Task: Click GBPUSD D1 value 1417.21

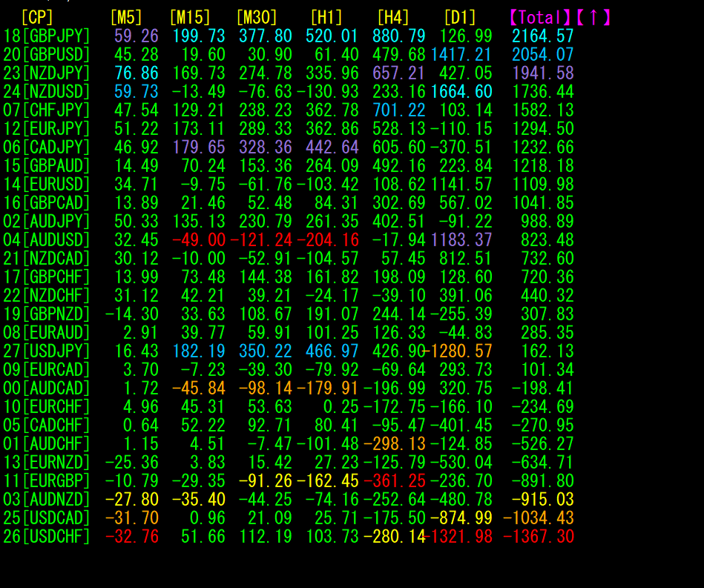Action: (x=461, y=54)
